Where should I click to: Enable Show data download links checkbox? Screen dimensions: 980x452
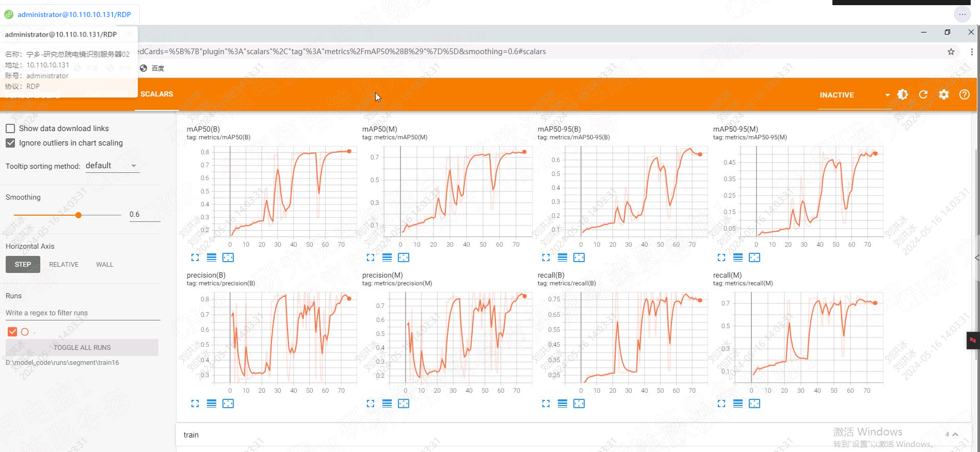point(10,128)
